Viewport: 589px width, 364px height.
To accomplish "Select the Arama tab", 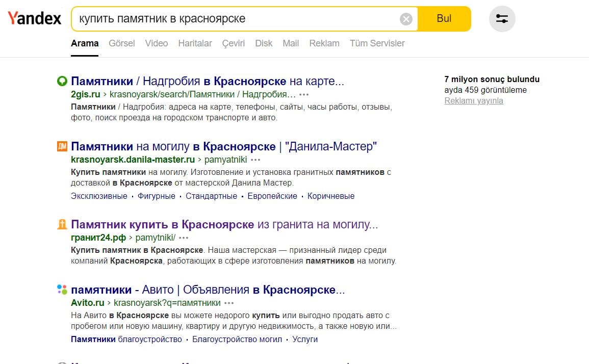I will 85,43.
